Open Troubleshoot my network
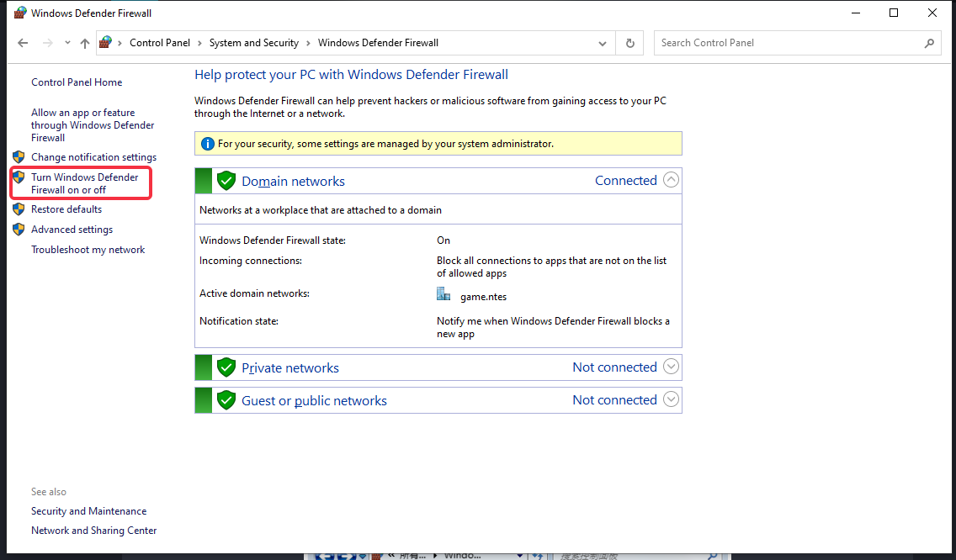Viewport: 956px width, 560px height. point(88,250)
